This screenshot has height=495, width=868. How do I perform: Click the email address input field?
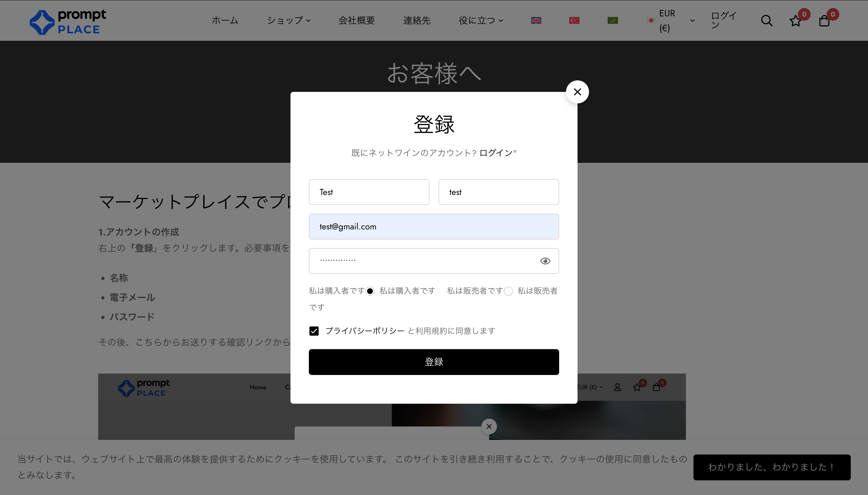(x=434, y=227)
